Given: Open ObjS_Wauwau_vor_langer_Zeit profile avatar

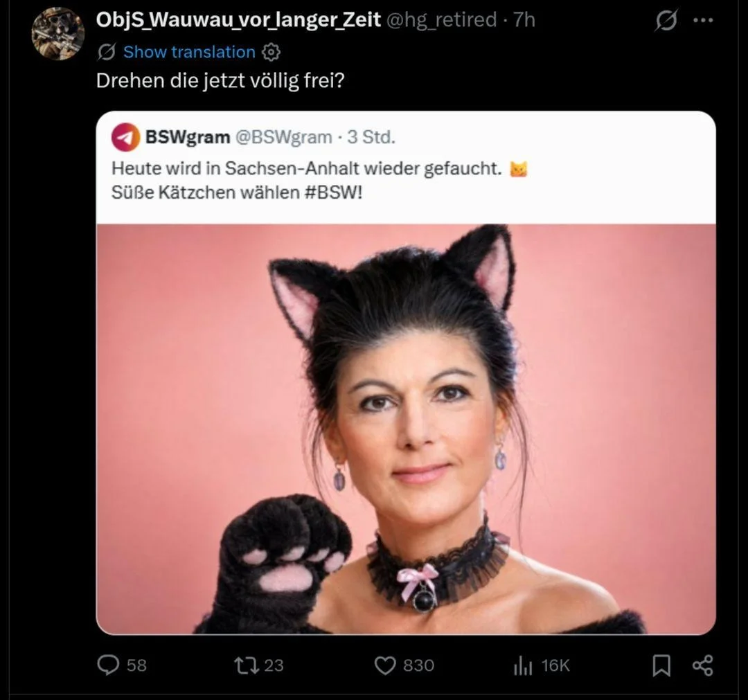Looking at the screenshot, I should [x=58, y=33].
